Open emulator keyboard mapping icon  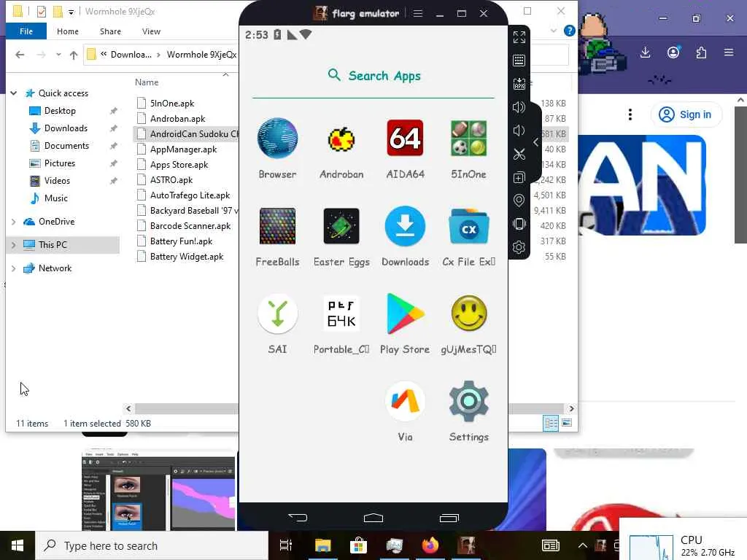(x=519, y=61)
